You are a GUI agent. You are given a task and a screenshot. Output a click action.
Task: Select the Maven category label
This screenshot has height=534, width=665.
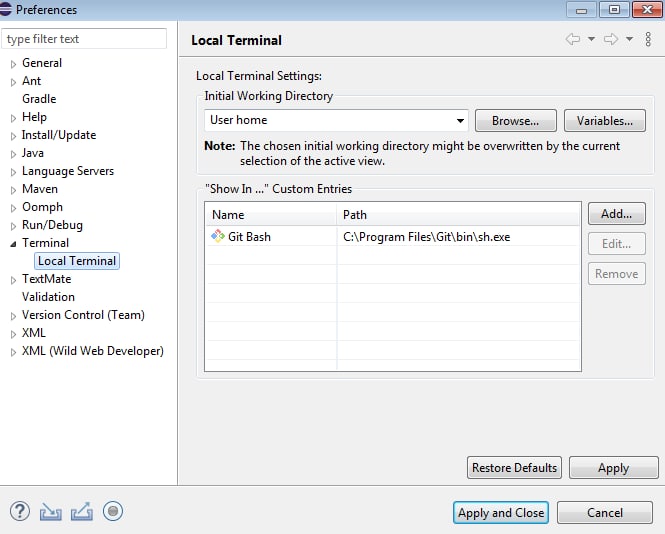click(x=40, y=189)
